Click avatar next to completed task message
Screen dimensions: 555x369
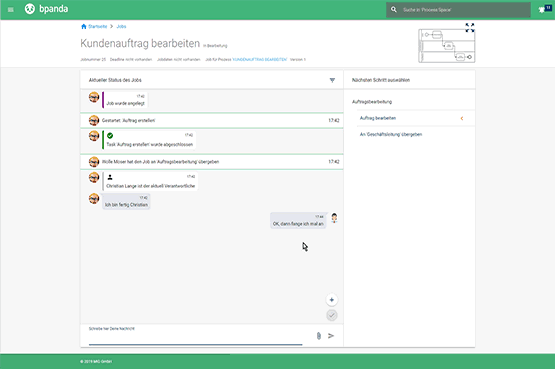[94, 136]
